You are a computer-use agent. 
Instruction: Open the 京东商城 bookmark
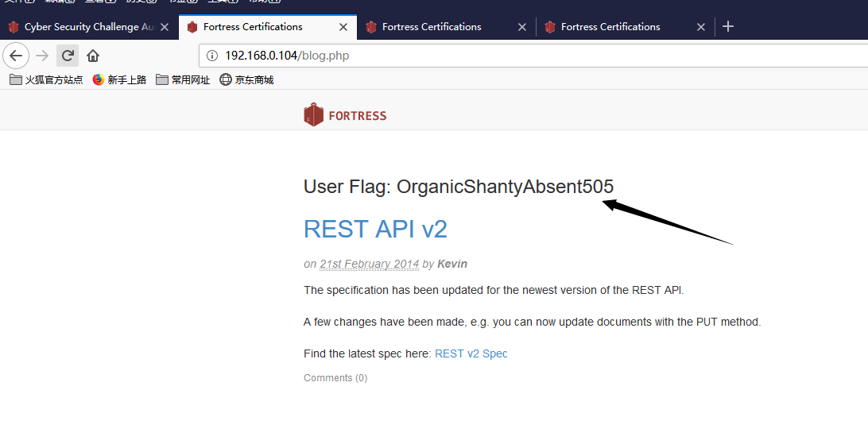tap(247, 79)
